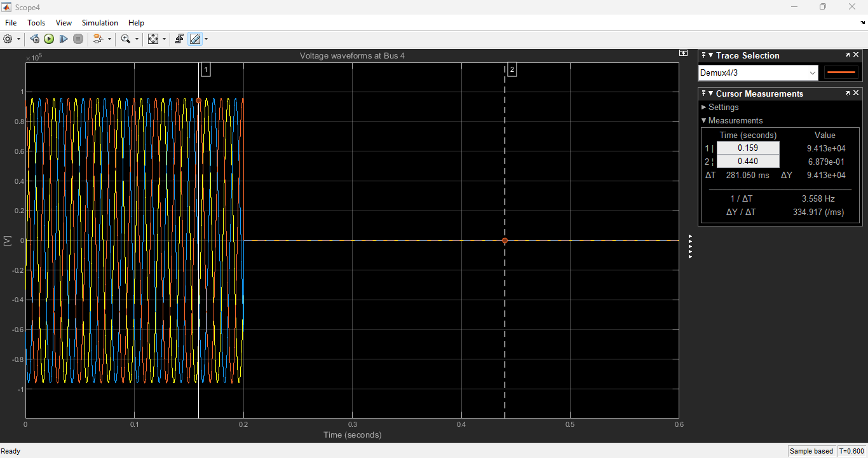Image resolution: width=868 pixels, height=458 pixels.
Task: Toggle the Triggers toolbar icon
Action: (179, 39)
